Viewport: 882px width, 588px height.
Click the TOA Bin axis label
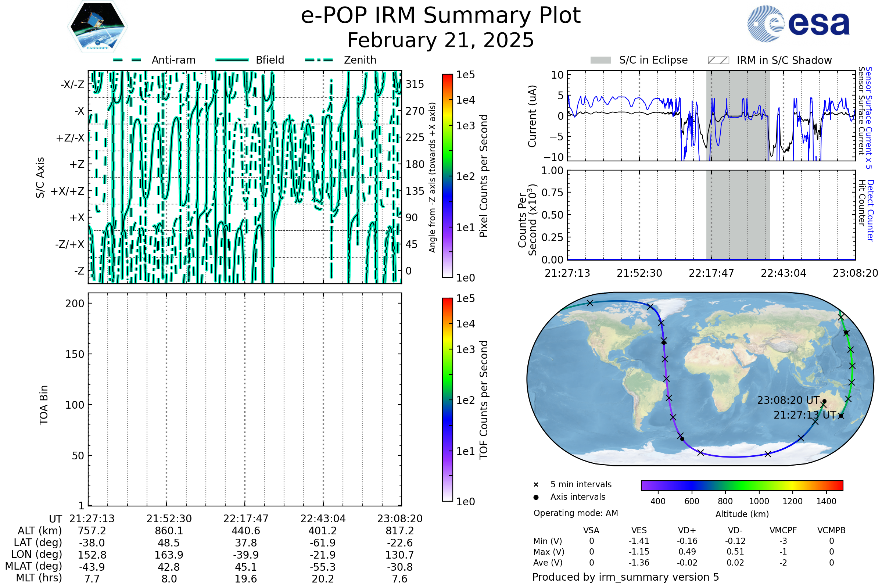(x=44, y=405)
